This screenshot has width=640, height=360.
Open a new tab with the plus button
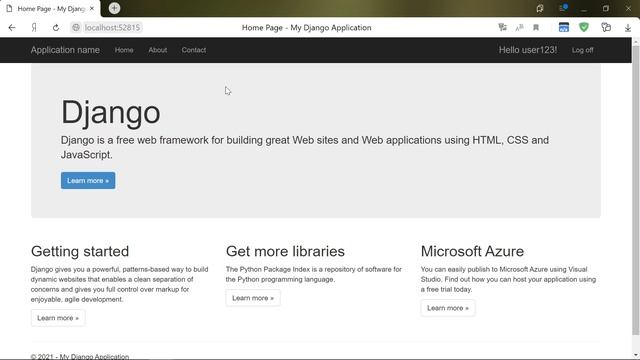(114, 8)
